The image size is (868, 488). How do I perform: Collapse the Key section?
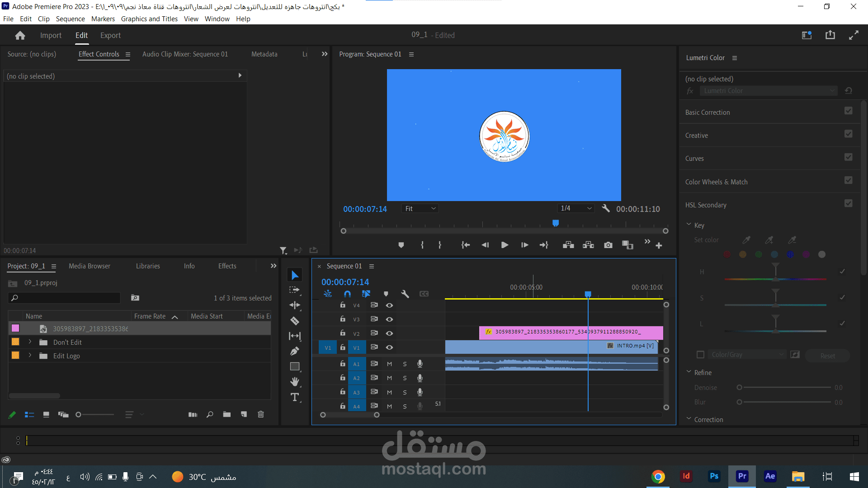pyautogui.click(x=689, y=225)
